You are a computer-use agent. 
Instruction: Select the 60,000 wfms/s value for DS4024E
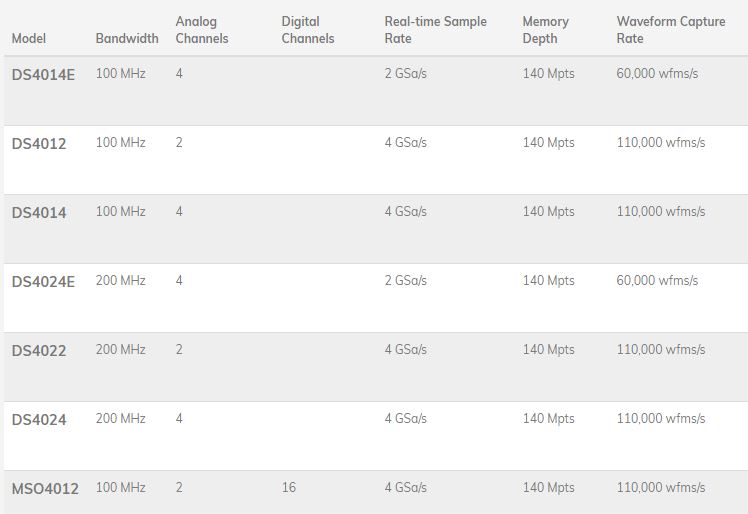coord(657,280)
